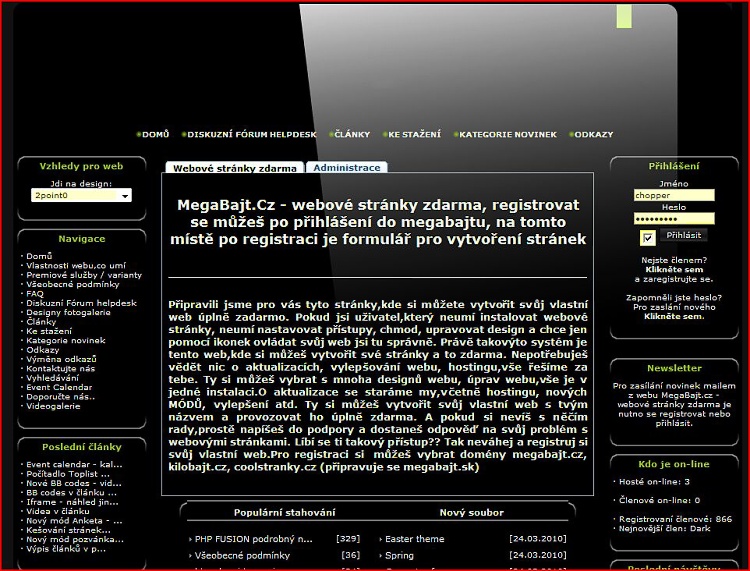Click KE STAŽENÍ in the top navigation
The width and height of the screenshot is (750, 571).
click(413, 134)
